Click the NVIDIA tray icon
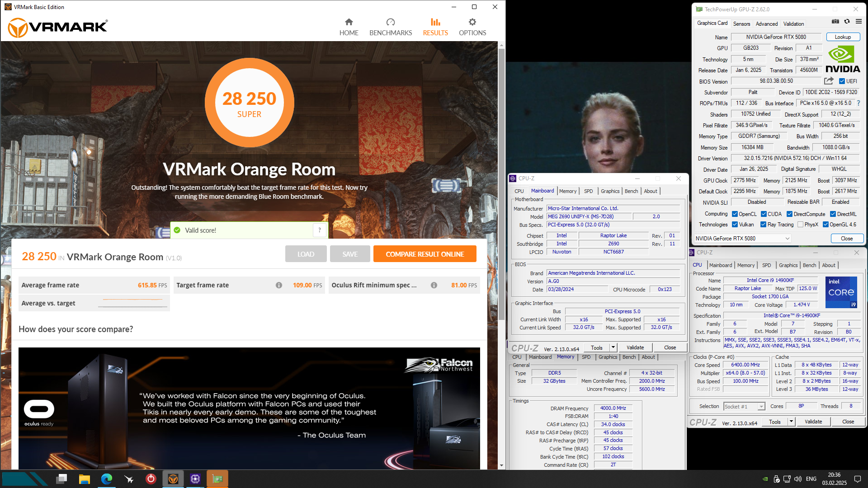Screen dimensions: 868x488 (765, 479)
